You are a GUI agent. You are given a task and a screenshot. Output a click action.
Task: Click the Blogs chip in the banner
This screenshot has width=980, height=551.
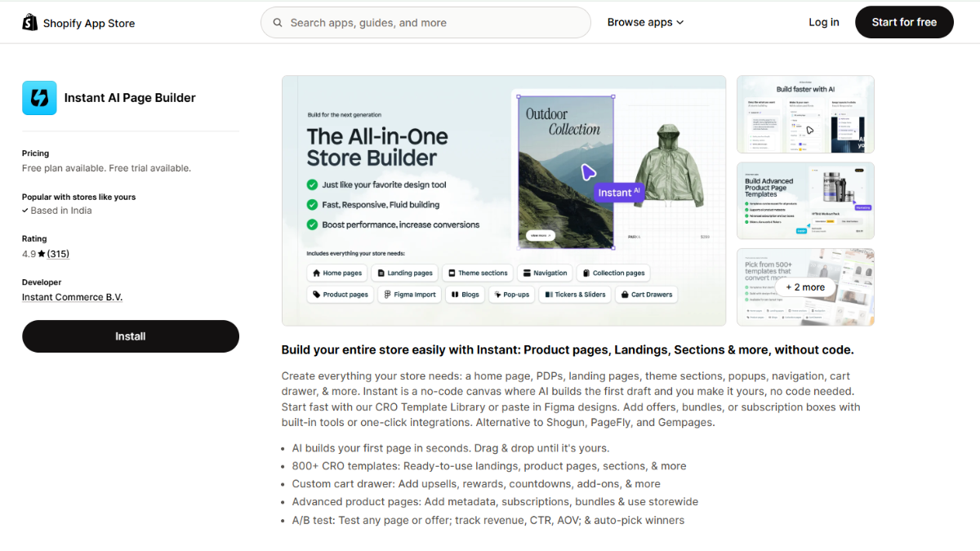465,295
